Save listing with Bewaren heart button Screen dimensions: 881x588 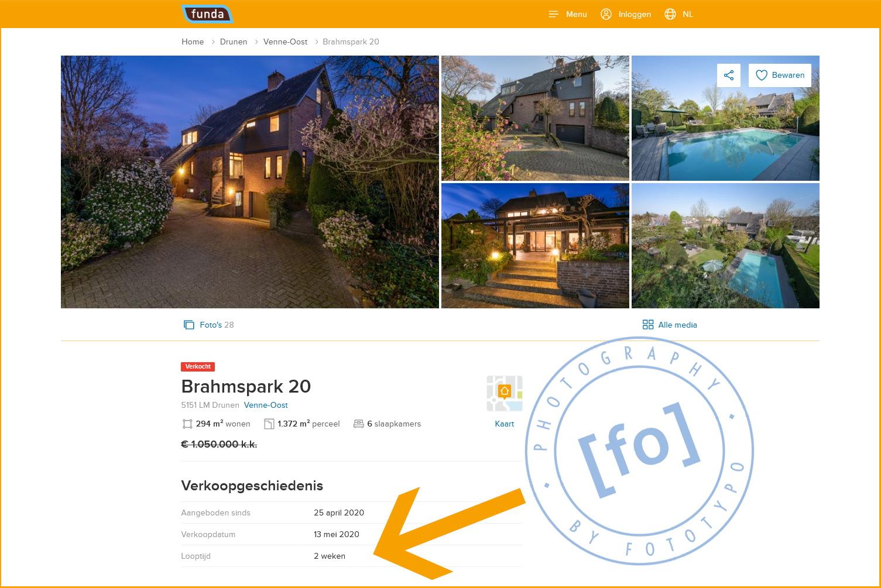pos(780,75)
